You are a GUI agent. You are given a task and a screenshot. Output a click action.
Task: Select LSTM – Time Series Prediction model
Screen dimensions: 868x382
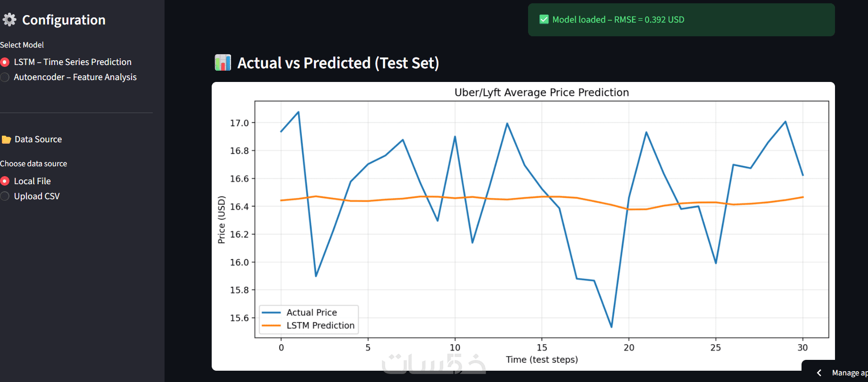tap(5, 62)
